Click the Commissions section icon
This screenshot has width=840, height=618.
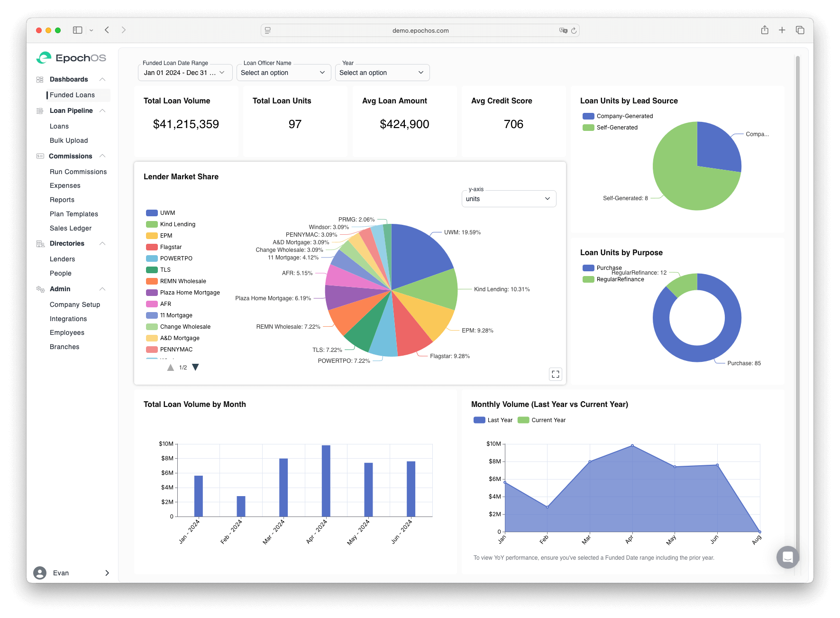[40, 156]
